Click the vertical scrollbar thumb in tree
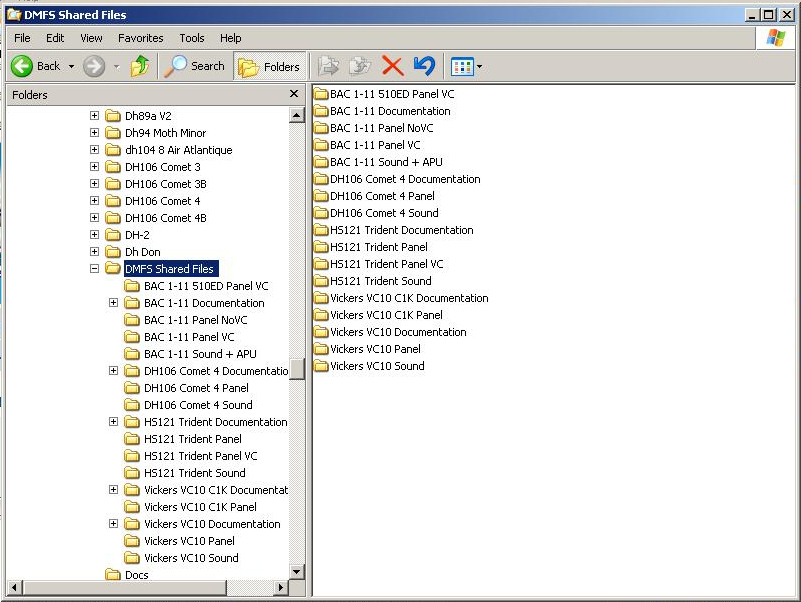The width and height of the screenshot is (801, 602). point(296,369)
